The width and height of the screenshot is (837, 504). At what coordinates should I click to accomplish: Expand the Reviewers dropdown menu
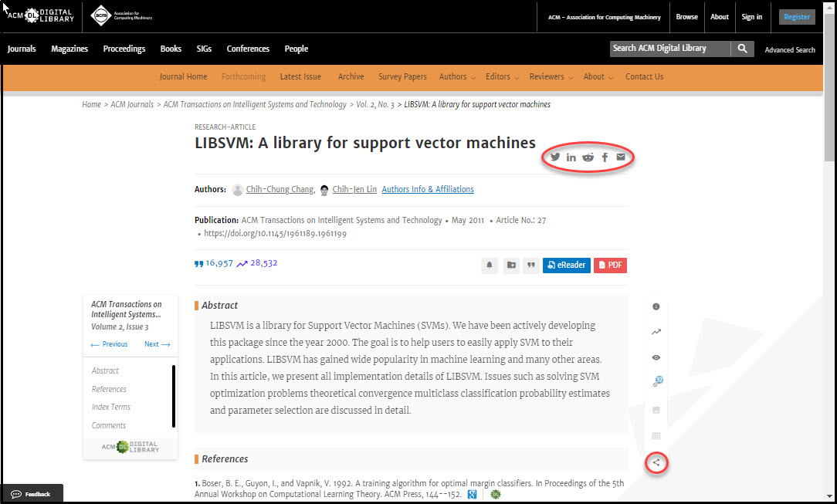(x=551, y=77)
